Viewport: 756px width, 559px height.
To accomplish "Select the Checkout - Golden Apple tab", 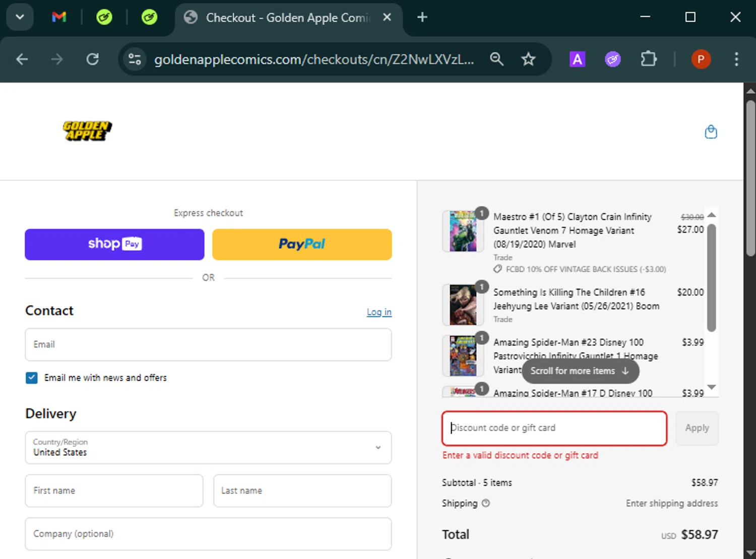I will [x=287, y=18].
